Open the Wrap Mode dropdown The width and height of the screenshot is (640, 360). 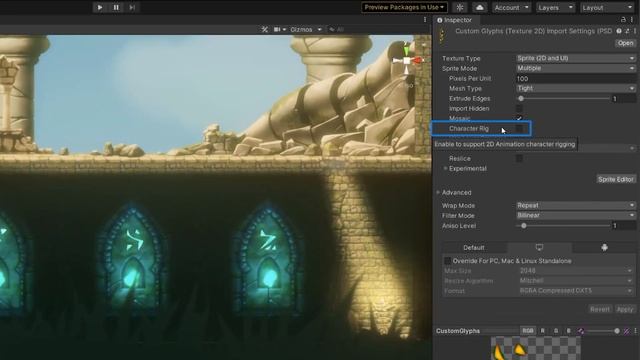tap(576, 205)
